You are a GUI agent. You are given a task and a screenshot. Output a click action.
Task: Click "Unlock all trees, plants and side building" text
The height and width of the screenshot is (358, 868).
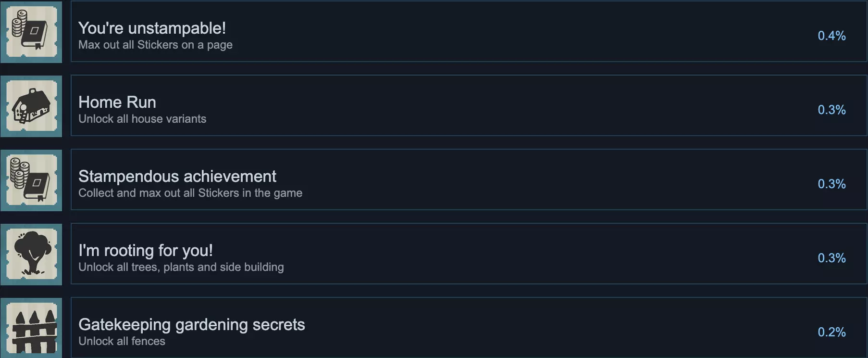pos(181,267)
